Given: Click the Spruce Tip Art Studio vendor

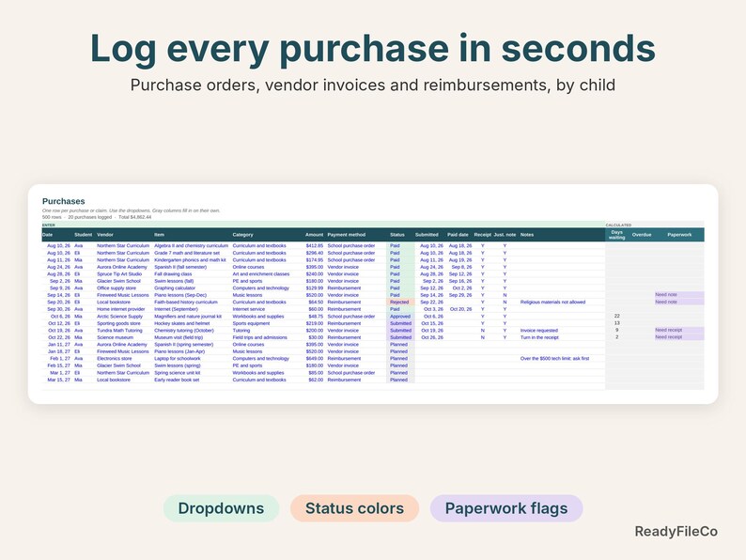Looking at the screenshot, I should pyautogui.click(x=119, y=274).
